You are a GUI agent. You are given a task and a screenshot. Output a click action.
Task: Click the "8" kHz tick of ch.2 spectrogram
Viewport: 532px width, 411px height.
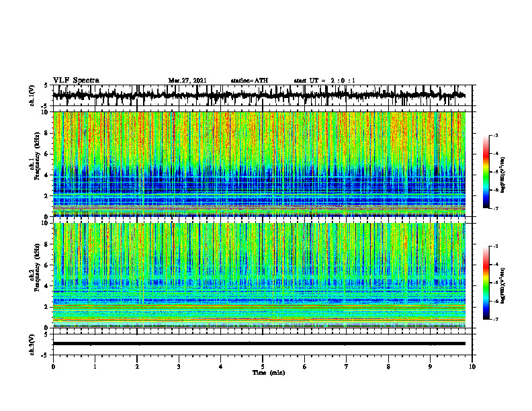[46, 244]
